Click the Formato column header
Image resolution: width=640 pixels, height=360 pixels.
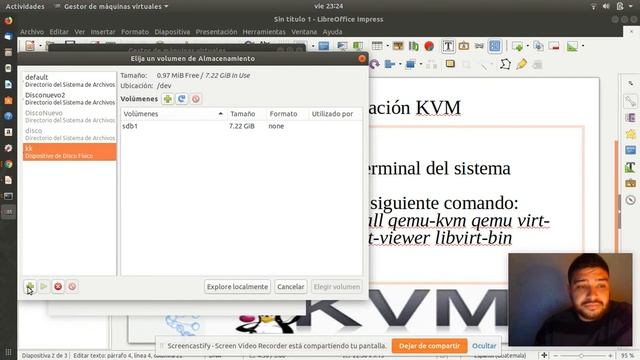(287, 114)
